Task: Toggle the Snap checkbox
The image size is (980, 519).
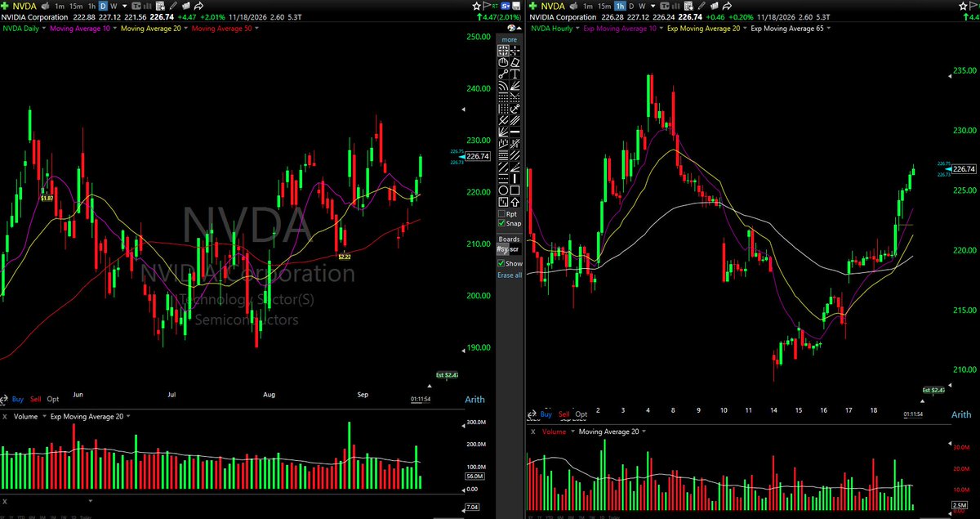Action: coord(501,223)
